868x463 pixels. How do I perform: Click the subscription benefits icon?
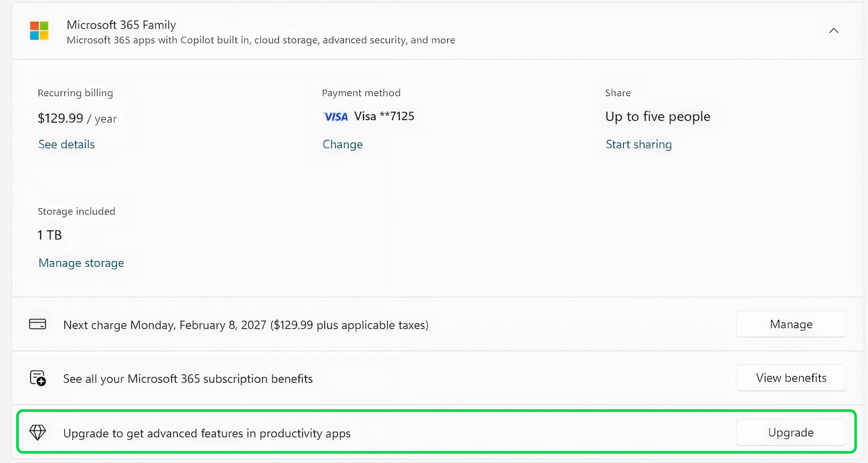pyautogui.click(x=38, y=378)
